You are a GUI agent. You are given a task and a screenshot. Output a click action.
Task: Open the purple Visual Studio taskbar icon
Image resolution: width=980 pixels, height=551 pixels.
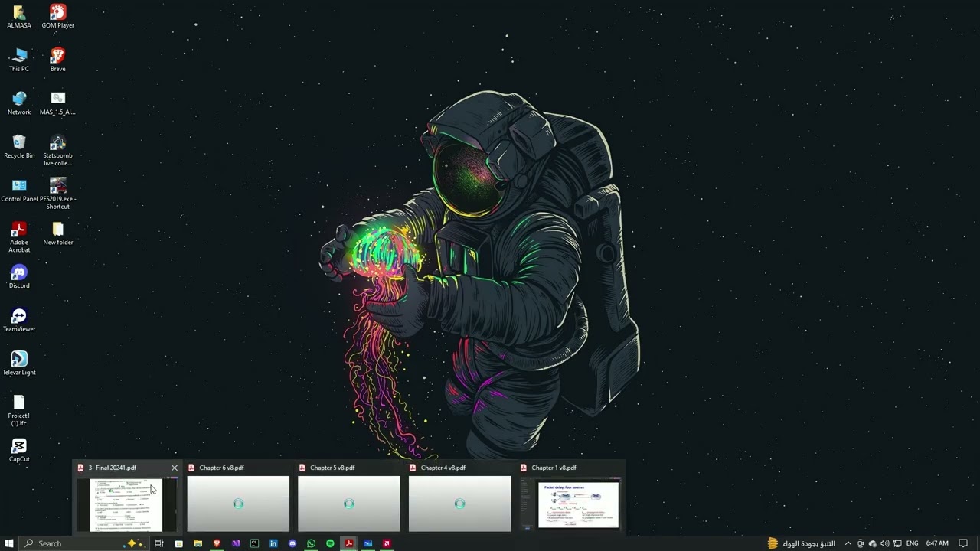point(235,543)
